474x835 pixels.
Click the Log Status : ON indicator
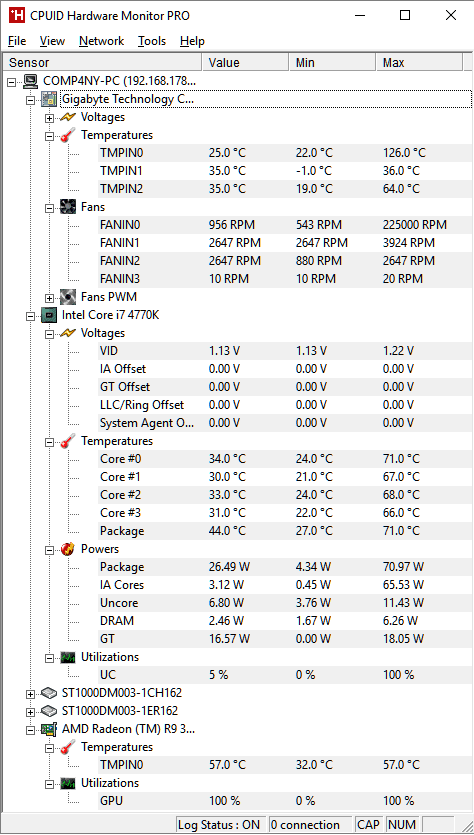[220, 824]
